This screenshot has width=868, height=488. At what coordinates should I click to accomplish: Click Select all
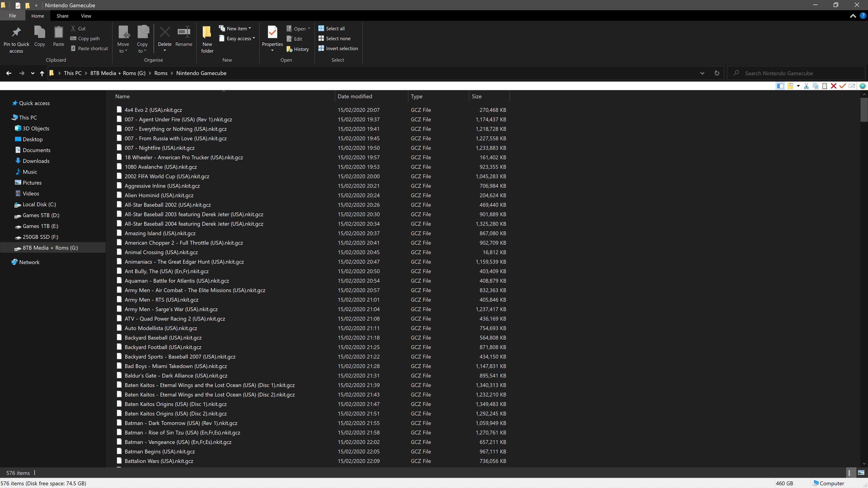coord(331,29)
